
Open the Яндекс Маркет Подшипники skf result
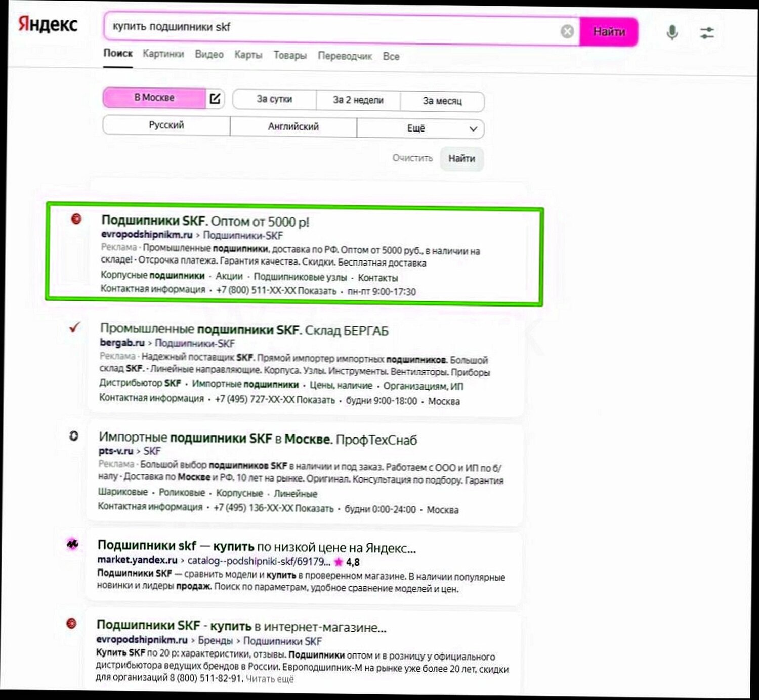[257, 547]
